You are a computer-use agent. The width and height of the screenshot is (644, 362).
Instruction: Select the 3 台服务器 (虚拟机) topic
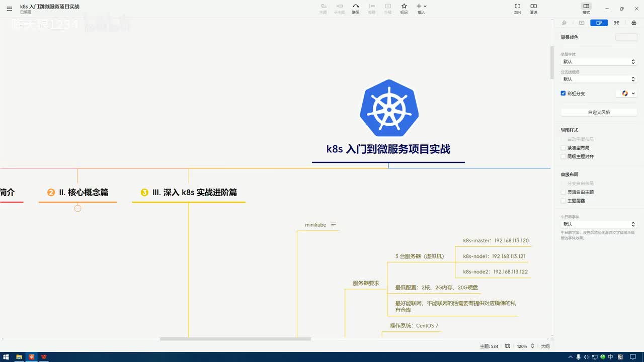(420, 256)
